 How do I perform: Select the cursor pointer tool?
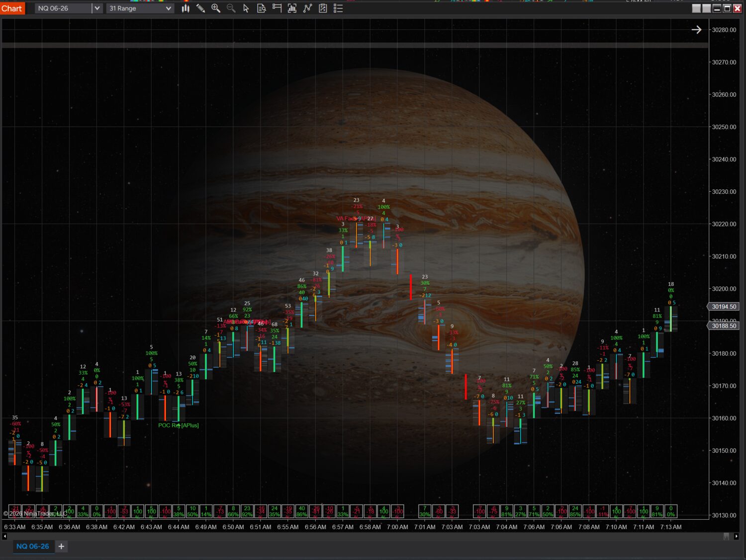click(x=246, y=8)
